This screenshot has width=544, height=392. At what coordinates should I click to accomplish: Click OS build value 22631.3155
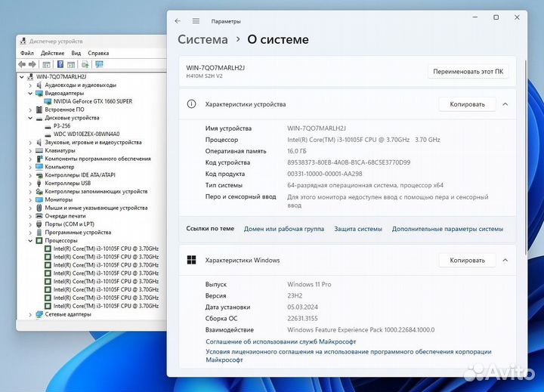click(x=302, y=319)
